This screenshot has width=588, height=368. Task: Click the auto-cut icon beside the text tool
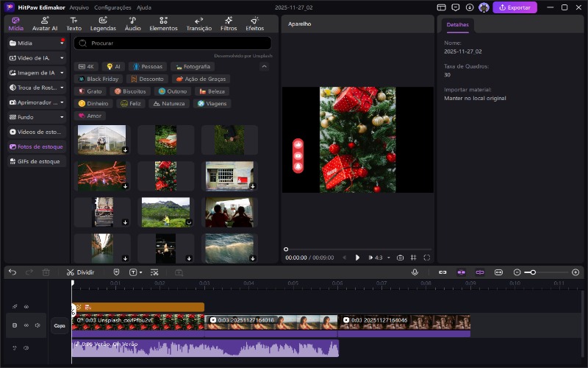click(x=154, y=272)
